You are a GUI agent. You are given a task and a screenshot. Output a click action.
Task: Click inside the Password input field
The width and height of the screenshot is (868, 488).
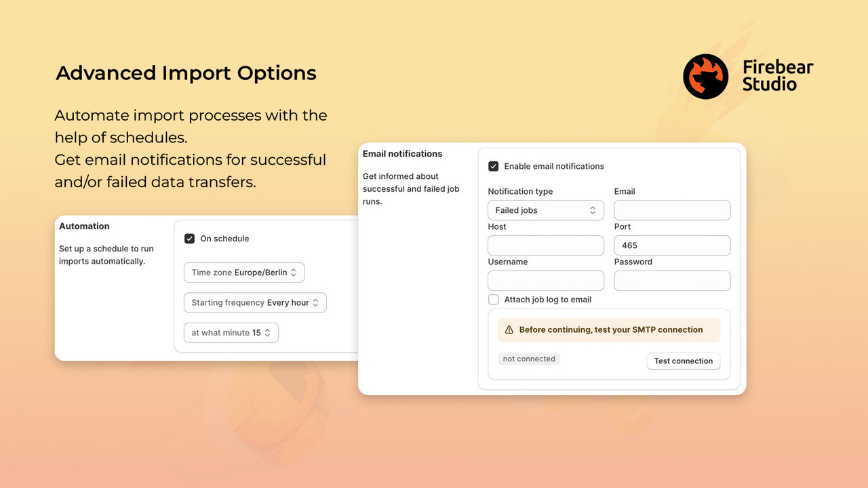tap(671, 280)
